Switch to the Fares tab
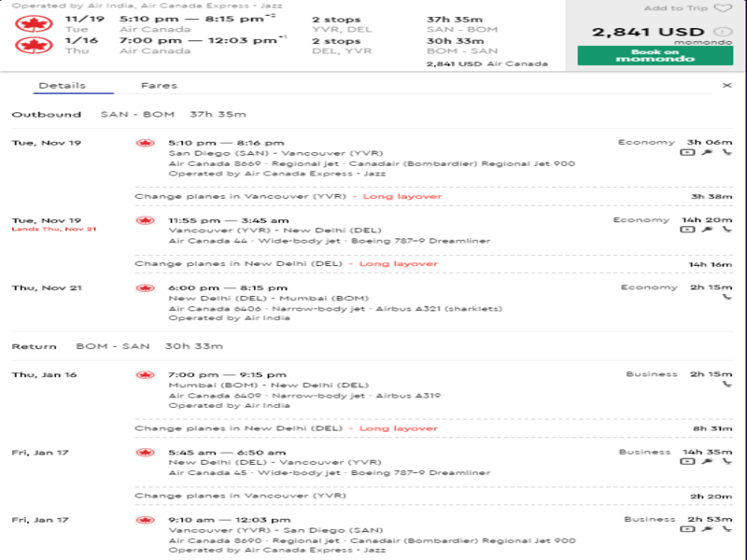The height and width of the screenshot is (560, 747). (x=159, y=86)
